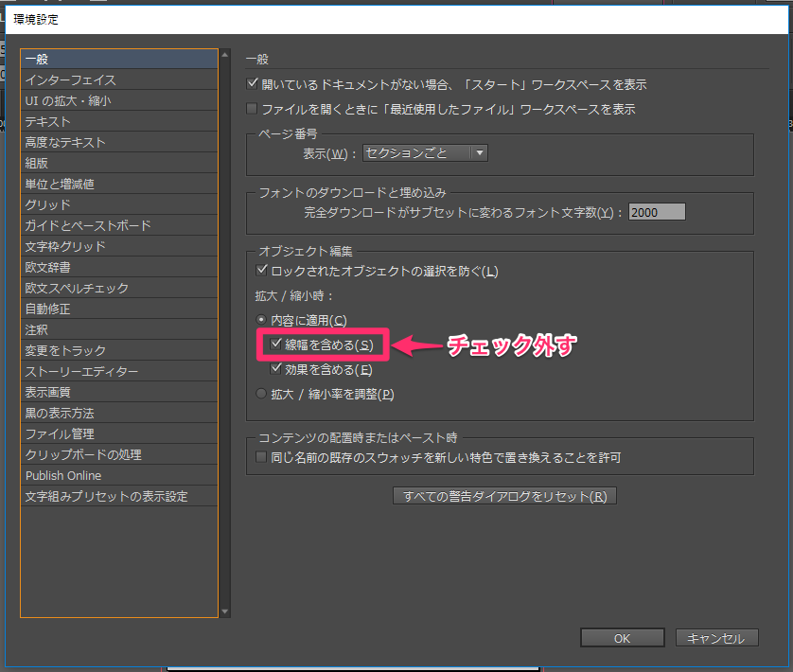Viewport: 793px width, 672px height.
Task: Enable 同じ名前の既存のスウォッチ replacement checkbox
Action: [x=261, y=457]
